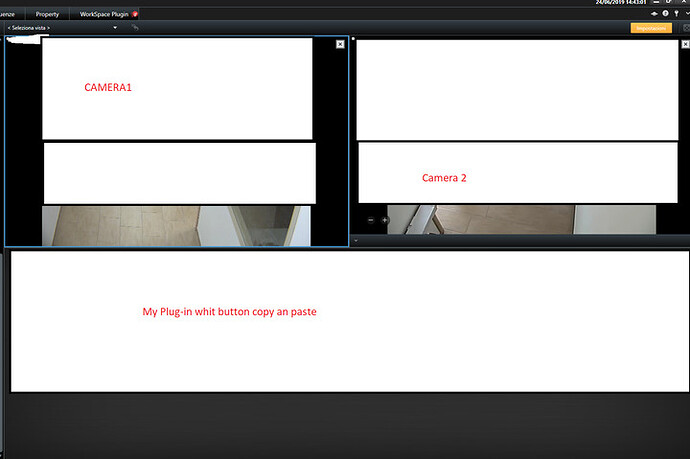The width and height of the screenshot is (690, 459).
Task: Open the Sequenze tab
Action: pyautogui.click(x=8, y=14)
